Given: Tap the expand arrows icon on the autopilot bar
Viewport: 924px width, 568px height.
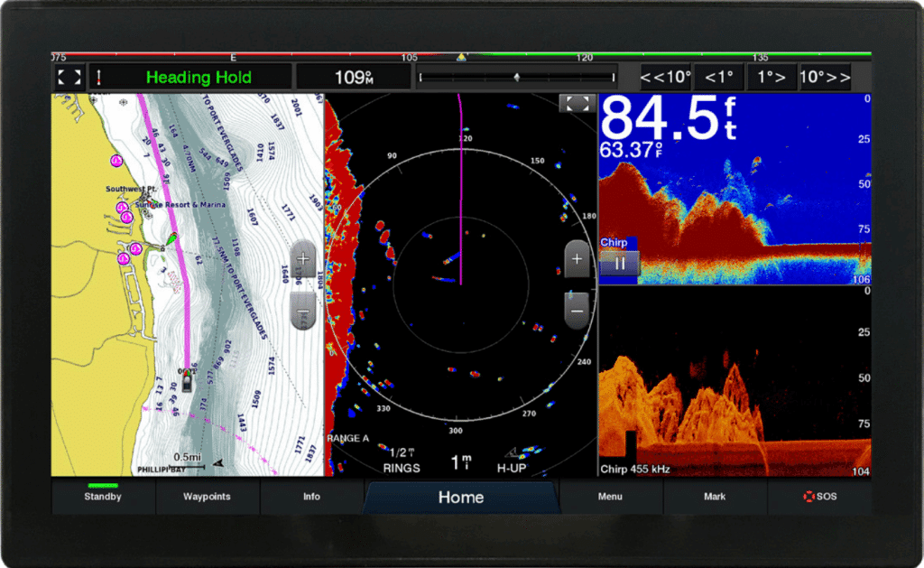Looking at the screenshot, I should point(69,76).
